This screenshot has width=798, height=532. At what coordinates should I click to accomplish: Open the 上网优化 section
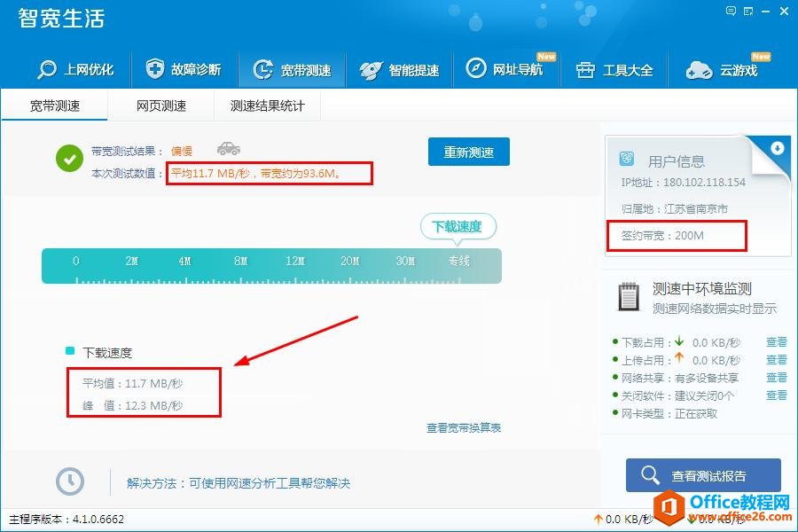point(75,69)
